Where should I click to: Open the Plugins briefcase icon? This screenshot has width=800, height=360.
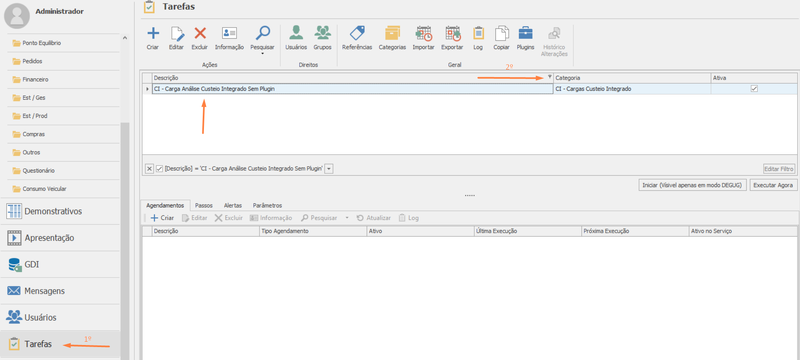(x=526, y=34)
